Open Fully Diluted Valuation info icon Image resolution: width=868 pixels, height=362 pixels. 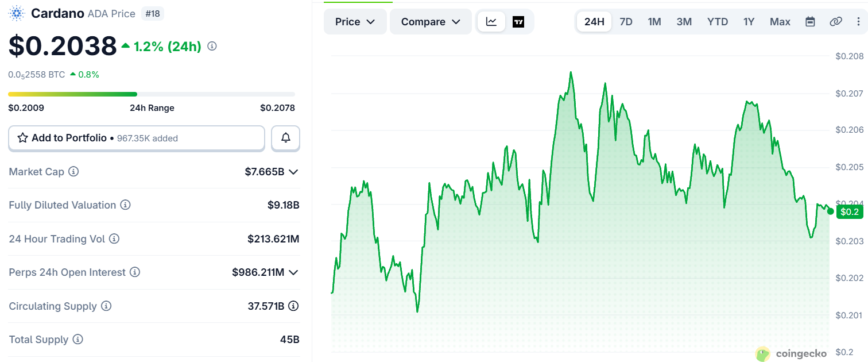click(125, 205)
